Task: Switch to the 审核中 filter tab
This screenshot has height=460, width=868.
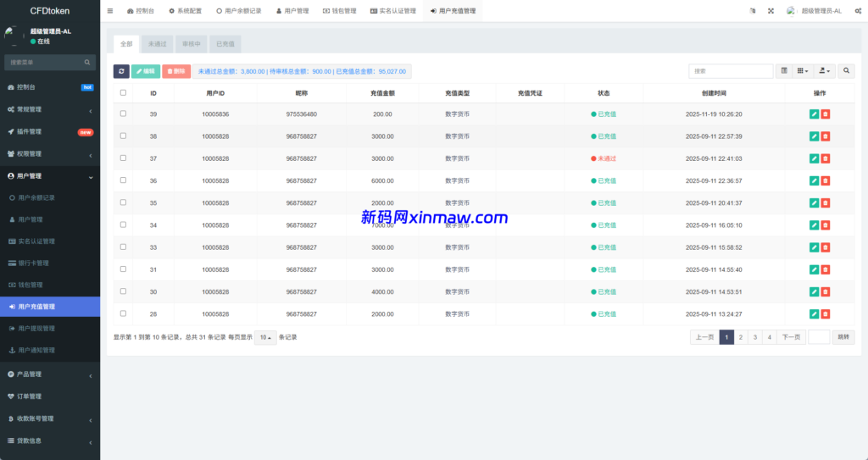Action: pyautogui.click(x=192, y=44)
